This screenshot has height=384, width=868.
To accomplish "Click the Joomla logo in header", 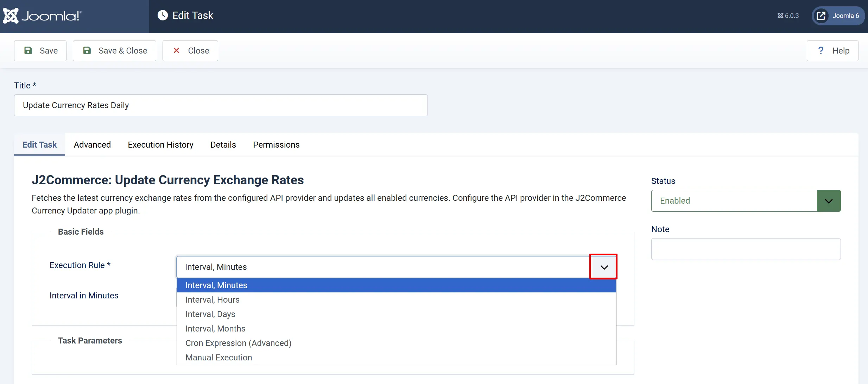I will (x=43, y=16).
